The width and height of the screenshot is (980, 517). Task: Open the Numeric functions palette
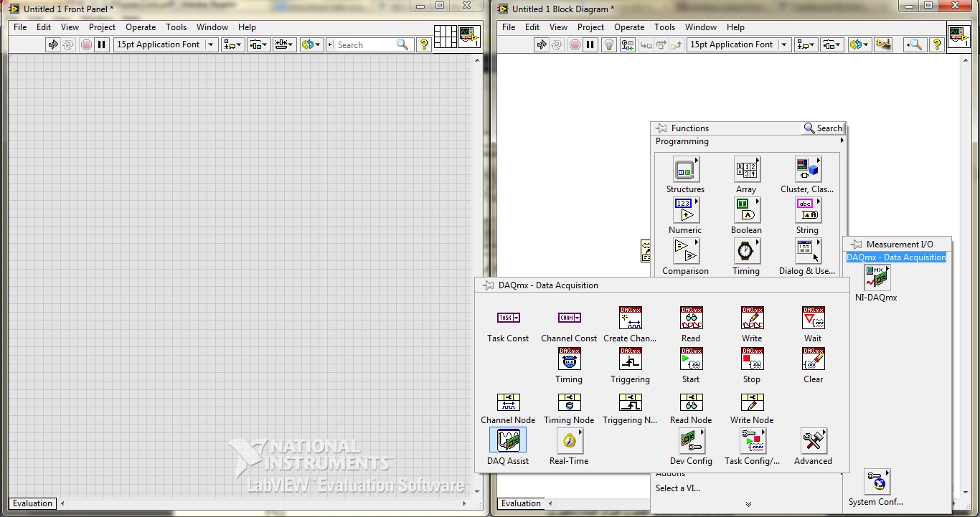pyautogui.click(x=685, y=211)
